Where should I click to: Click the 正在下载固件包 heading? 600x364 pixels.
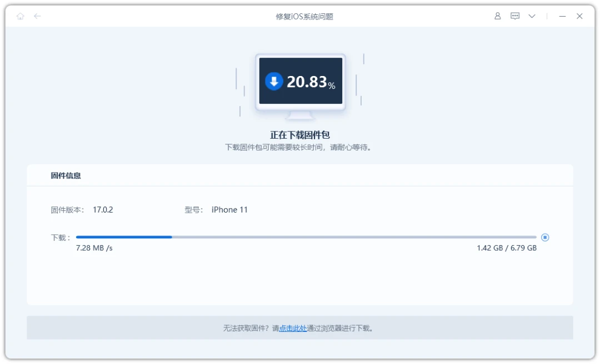pyautogui.click(x=300, y=135)
